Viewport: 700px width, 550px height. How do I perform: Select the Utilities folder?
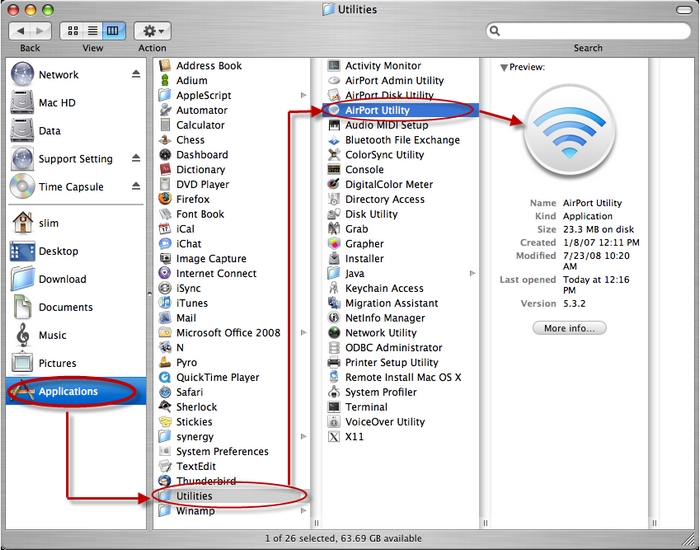(231, 496)
